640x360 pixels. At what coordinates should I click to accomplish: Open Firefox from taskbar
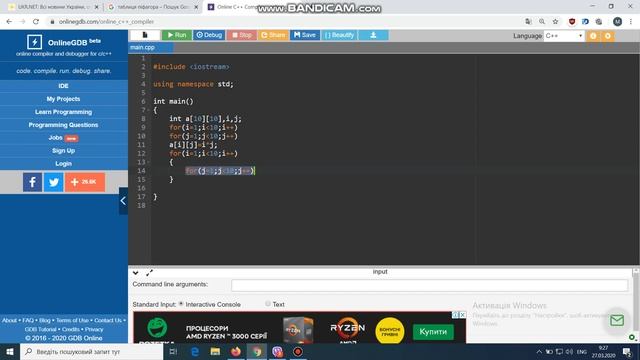[x=236, y=351]
